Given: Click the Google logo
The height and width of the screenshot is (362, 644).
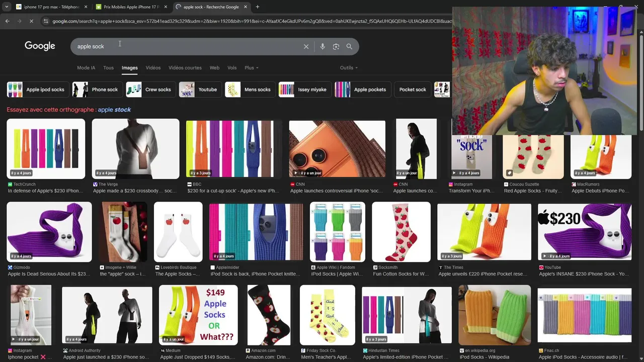Looking at the screenshot, I should coord(40,46).
